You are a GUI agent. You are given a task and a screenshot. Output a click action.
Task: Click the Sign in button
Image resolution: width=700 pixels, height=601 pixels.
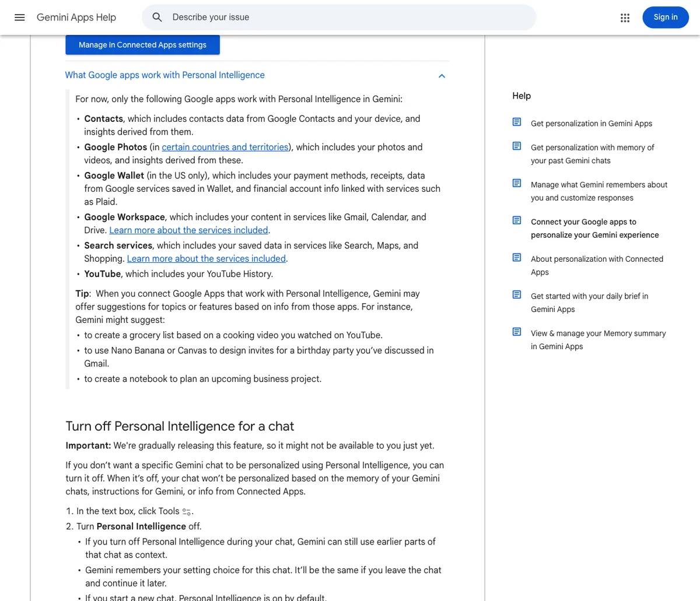666,17
